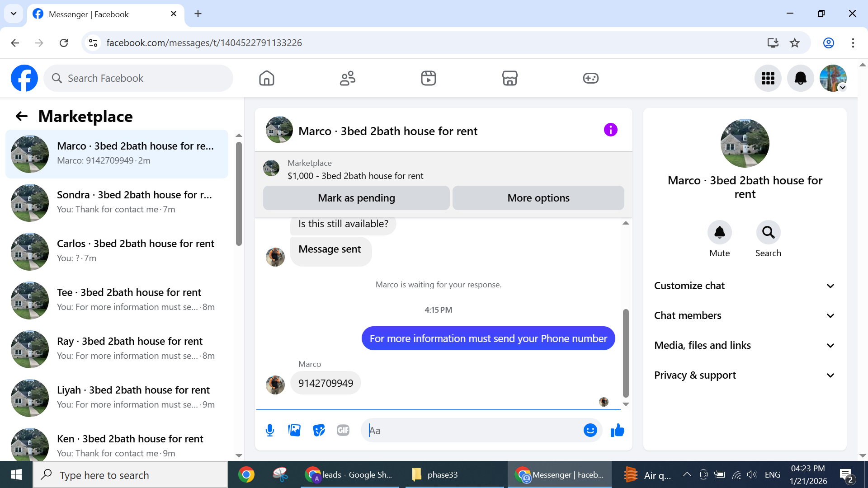Attach a photo using the image icon

pos(294,430)
